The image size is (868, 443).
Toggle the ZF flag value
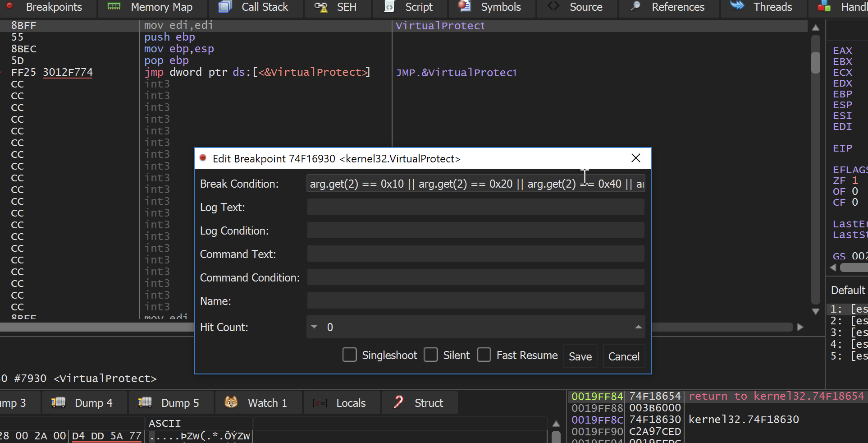[x=855, y=181]
